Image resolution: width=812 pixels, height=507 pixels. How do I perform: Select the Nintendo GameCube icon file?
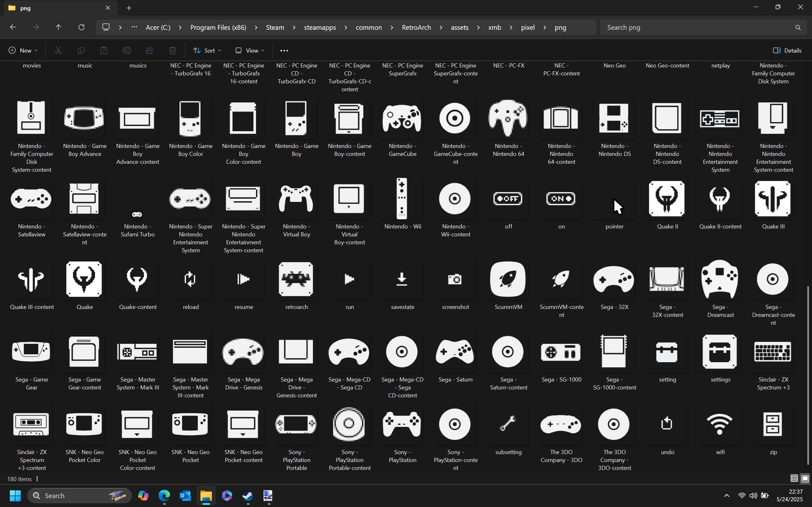[x=402, y=118]
